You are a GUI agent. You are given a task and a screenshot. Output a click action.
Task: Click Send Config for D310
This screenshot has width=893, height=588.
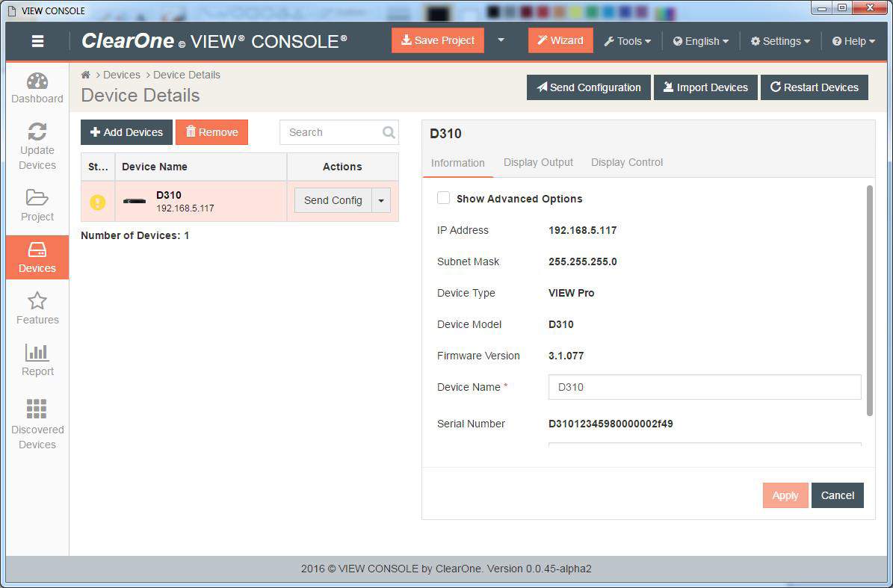tap(333, 200)
